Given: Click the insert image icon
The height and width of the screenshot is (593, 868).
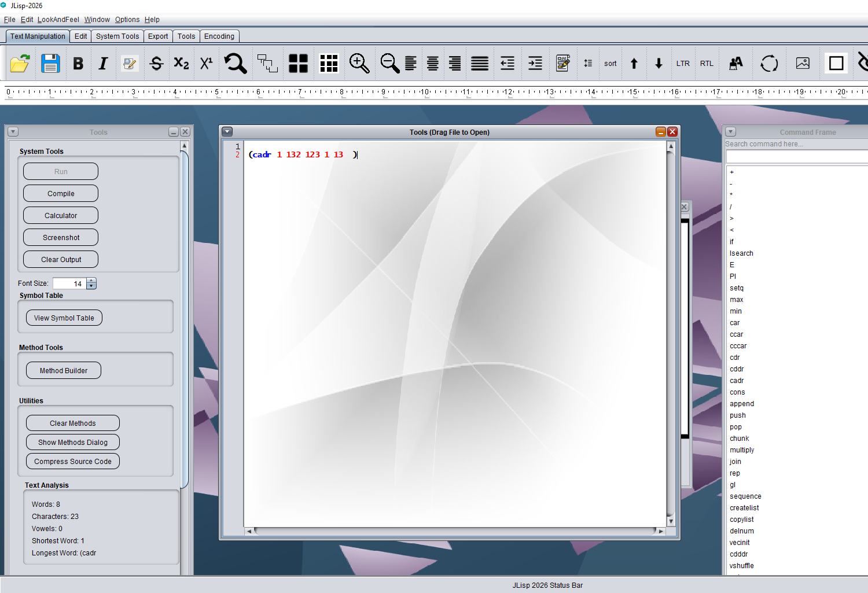Looking at the screenshot, I should click(803, 63).
